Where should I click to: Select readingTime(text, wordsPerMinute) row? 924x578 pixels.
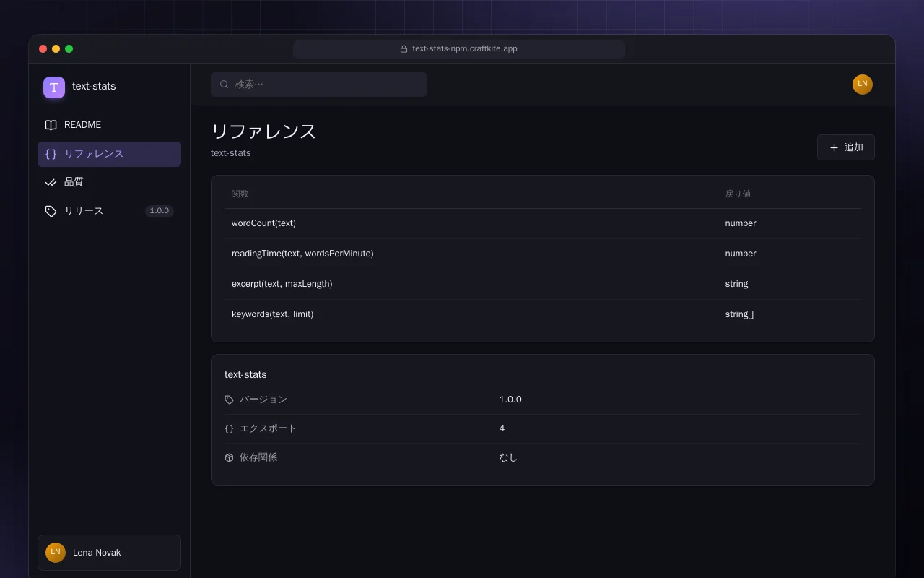[542, 254]
